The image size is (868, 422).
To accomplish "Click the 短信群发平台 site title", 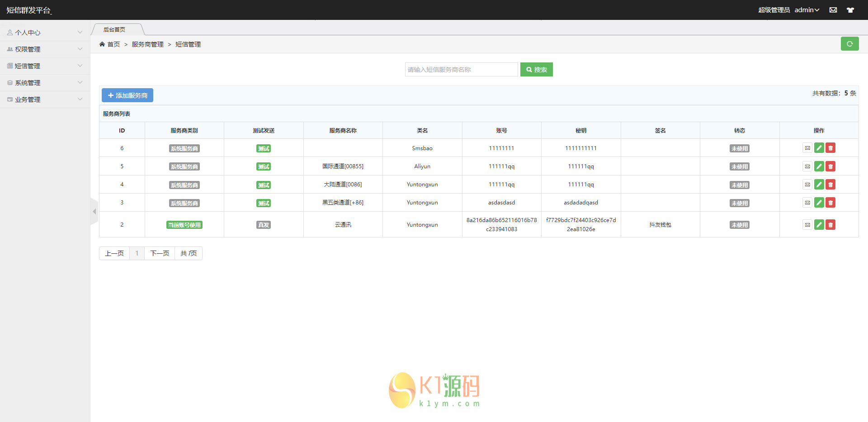I will coord(29,10).
